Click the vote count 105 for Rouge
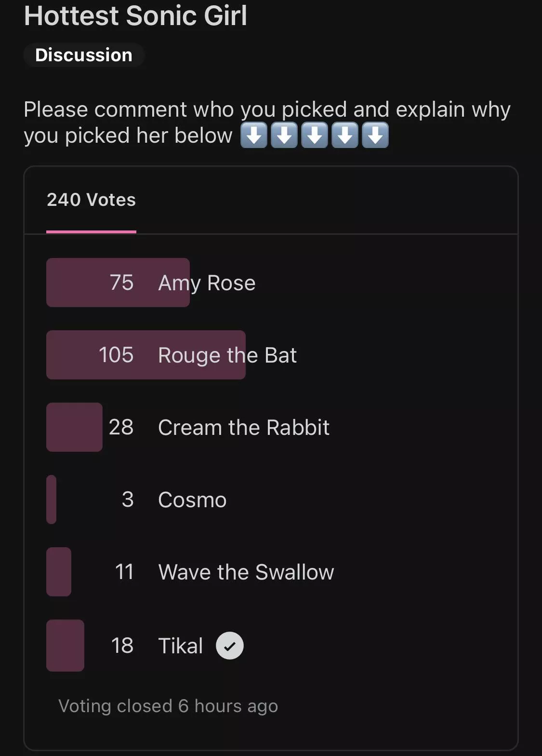This screenshot has width=542, height=756. [x=116, y=355]
